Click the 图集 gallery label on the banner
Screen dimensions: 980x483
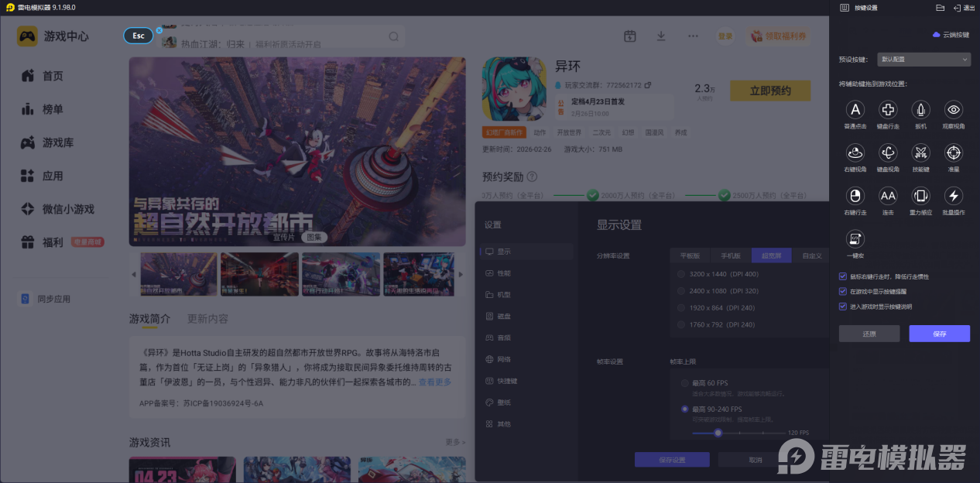tap(314, 237)
